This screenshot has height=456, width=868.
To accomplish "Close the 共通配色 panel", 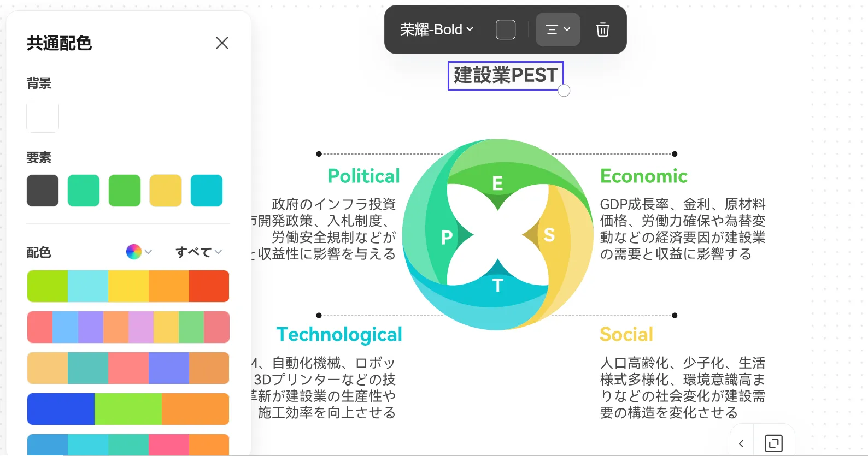I will [x=222, y=43].
